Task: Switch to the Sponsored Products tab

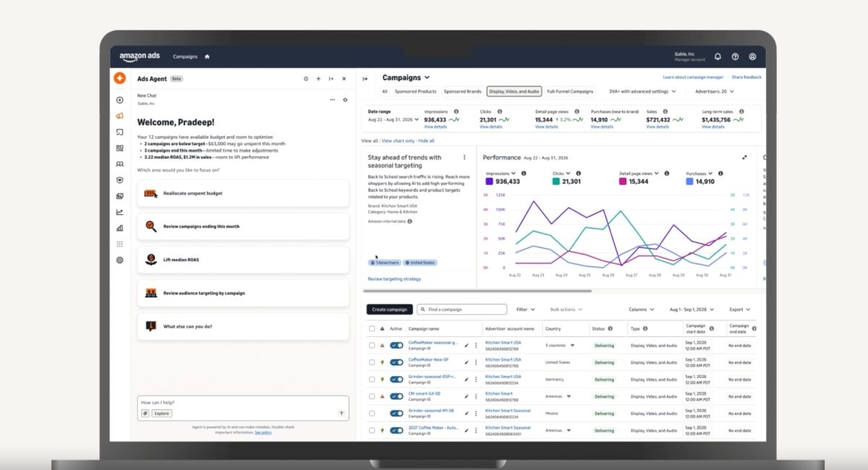Action: pos(415,92)
